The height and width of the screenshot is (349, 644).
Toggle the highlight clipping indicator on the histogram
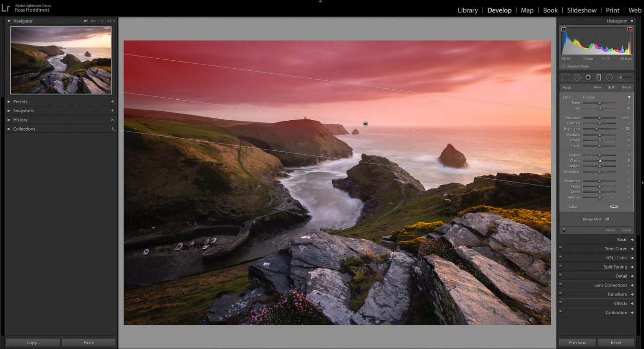pos(631,29)
